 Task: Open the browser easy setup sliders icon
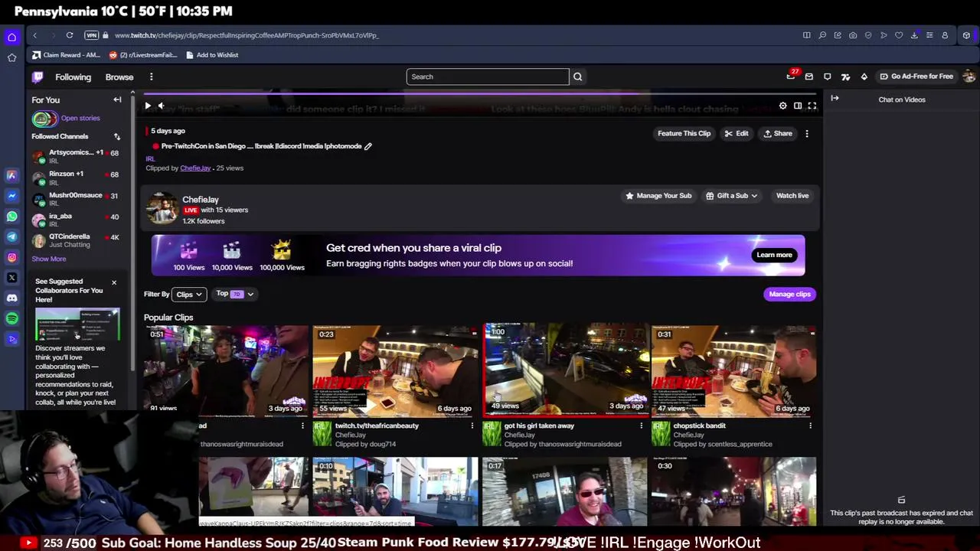coord(929,35)
